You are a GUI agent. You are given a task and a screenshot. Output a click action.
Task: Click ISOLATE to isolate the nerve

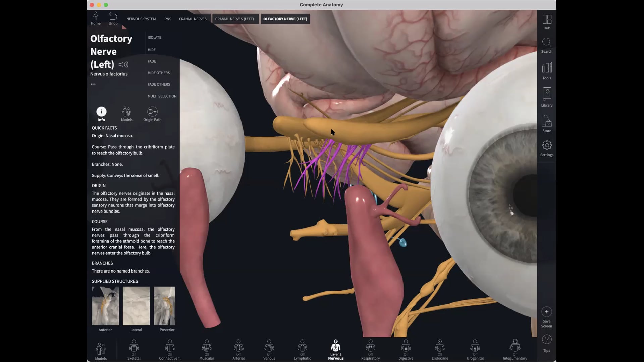[154, 37]
